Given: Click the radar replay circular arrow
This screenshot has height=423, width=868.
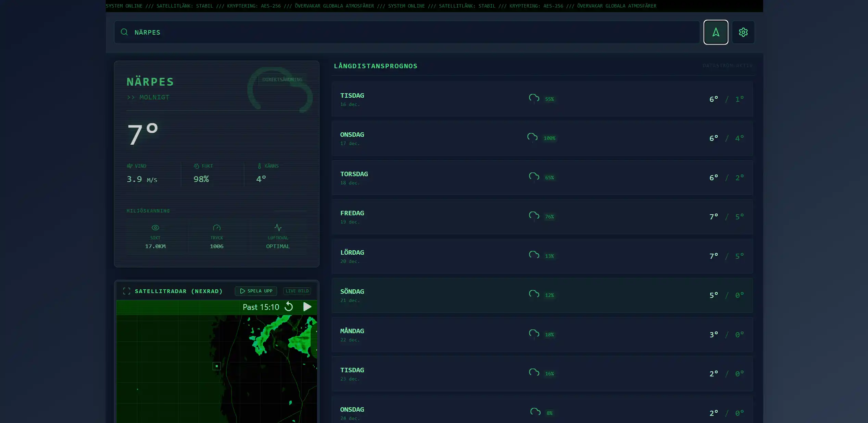Looking at the screenshot, I should [289, 306].
